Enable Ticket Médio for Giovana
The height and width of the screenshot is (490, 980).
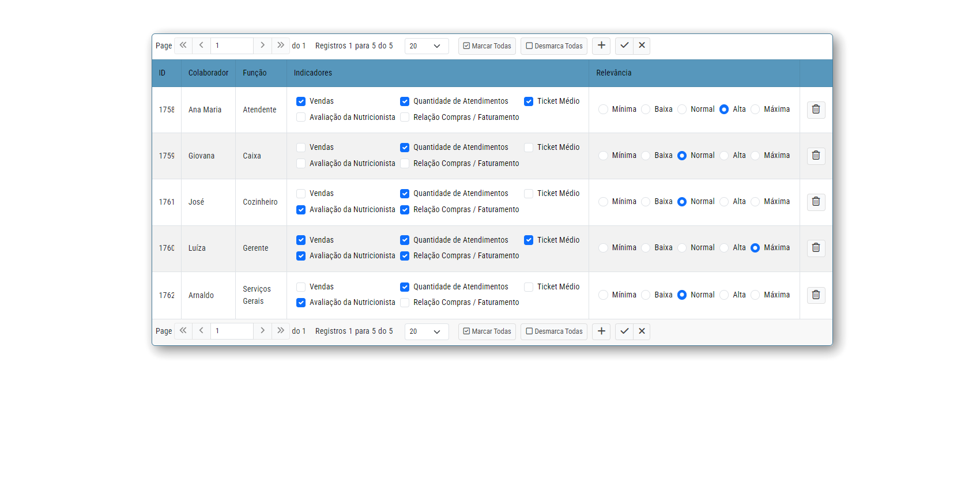(529, 148)
